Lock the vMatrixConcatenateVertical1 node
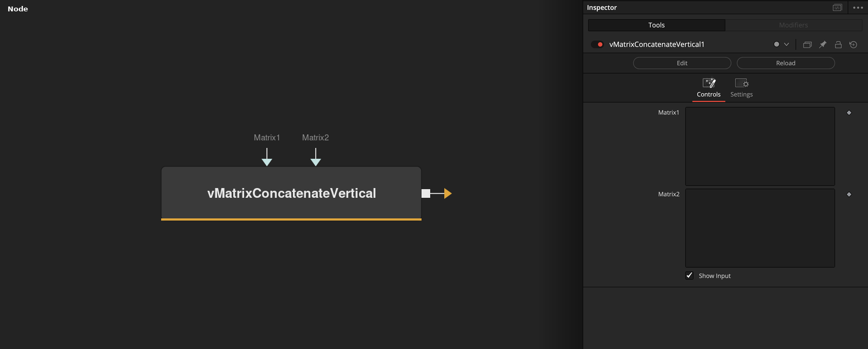Viewport: 868px width, 349px height. [838, 44]
